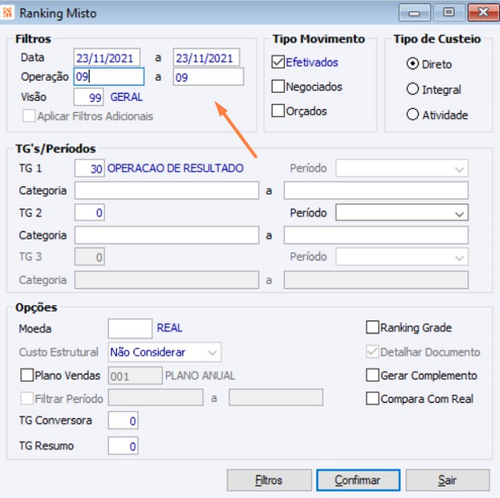500x498 pixels.
Task: Click the TG Resumo field
Action: pos(123,446)
